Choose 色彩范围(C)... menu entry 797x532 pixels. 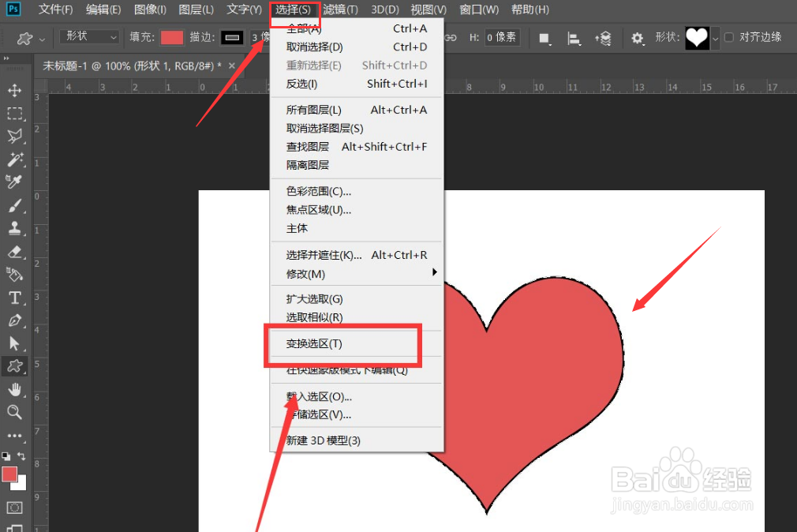[357, 191]
